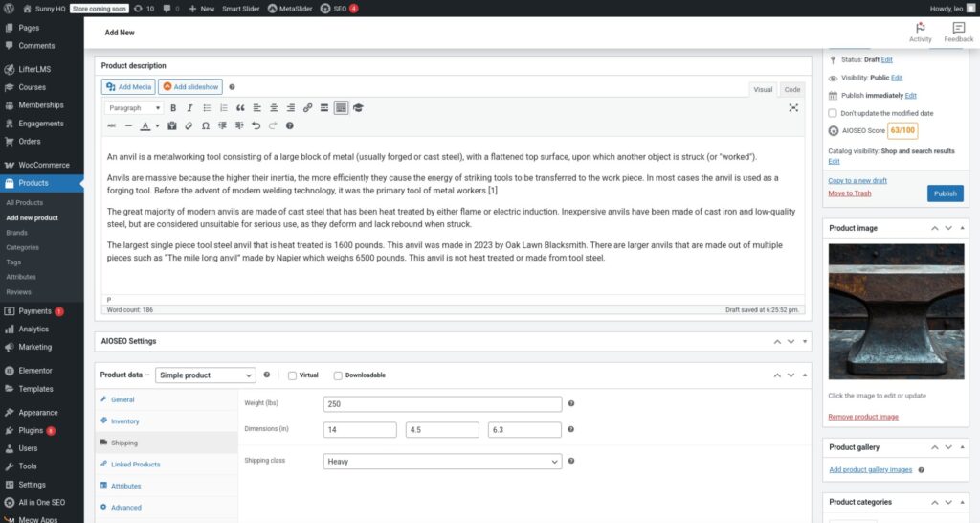Check the Downloadable product checkbox
The width and height of the screenshot is (980, 523).
338,376
